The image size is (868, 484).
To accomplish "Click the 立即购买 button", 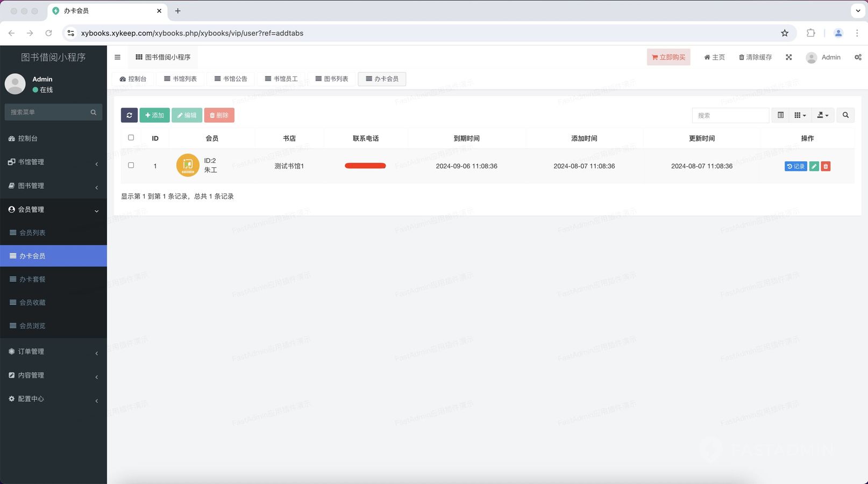I will [x=668, y=57].
